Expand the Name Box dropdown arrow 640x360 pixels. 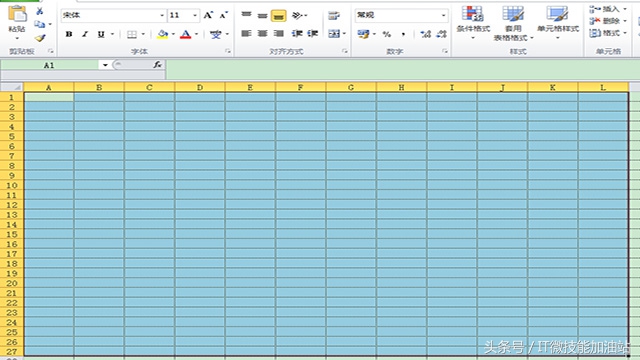tap(105, 65)
